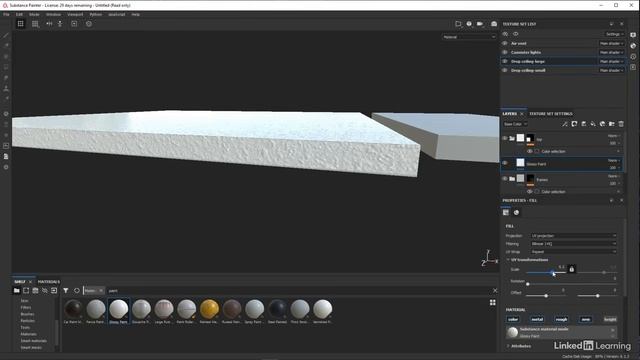The image size is (640, 360).
Task: Click the first grid icon in top toolbar
Action: coord(20,24)
